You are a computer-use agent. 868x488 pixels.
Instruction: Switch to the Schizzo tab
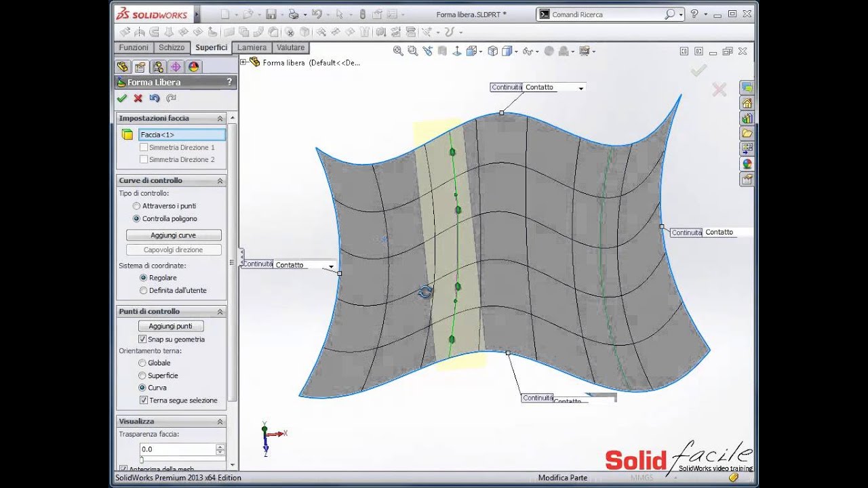tap(172, 47)
